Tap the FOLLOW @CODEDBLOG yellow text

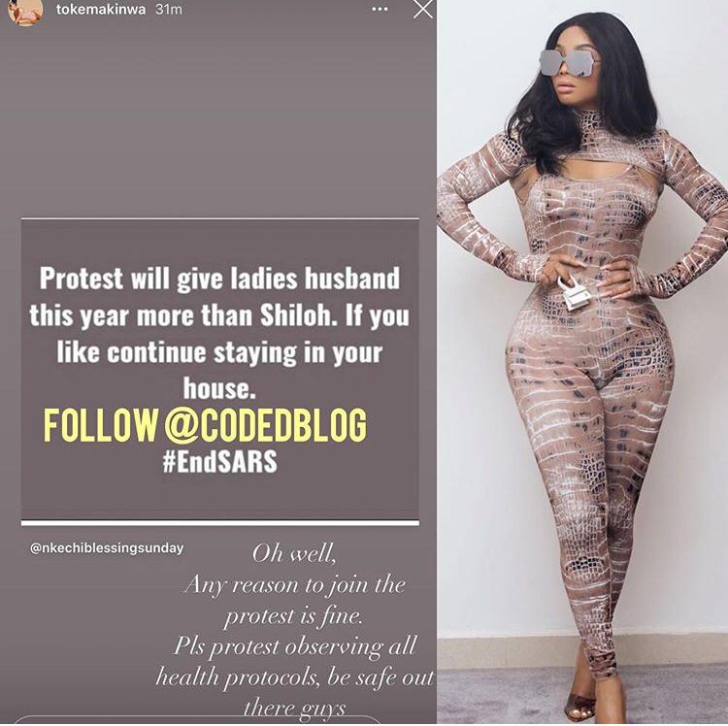(x=206, y=425)
